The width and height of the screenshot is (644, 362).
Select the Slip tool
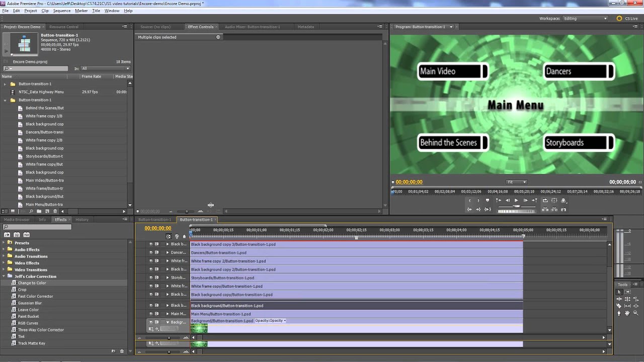click(x=627, y=306)
